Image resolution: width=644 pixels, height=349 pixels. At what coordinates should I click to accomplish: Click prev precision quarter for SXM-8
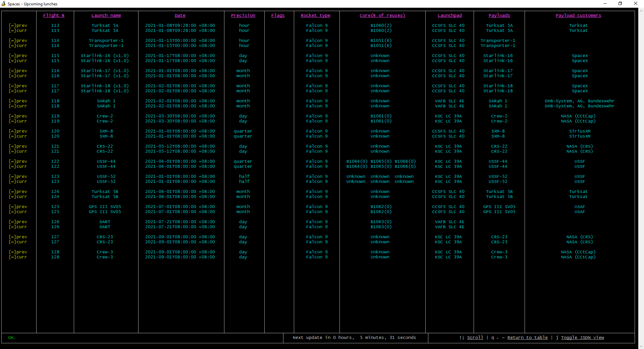[243, 131]
